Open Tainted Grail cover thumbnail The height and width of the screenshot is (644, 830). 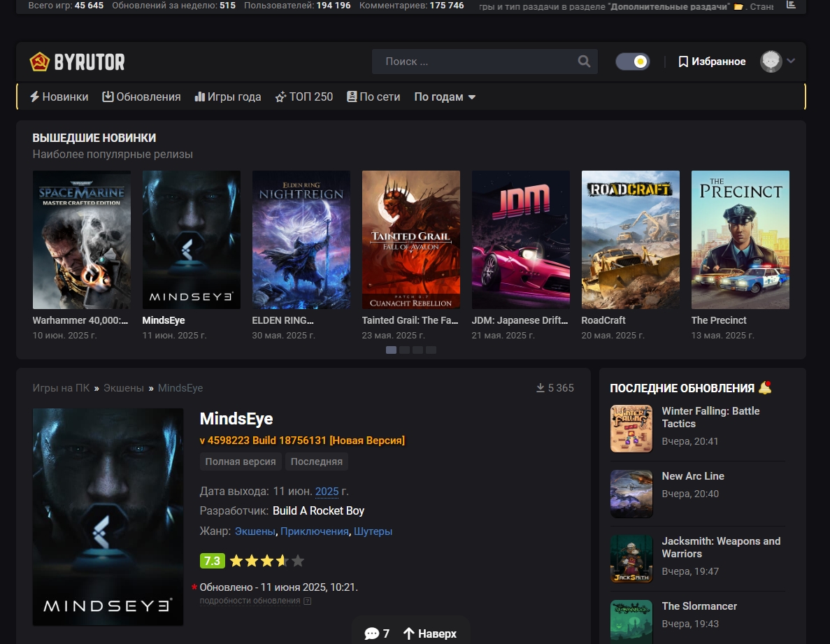410,240
